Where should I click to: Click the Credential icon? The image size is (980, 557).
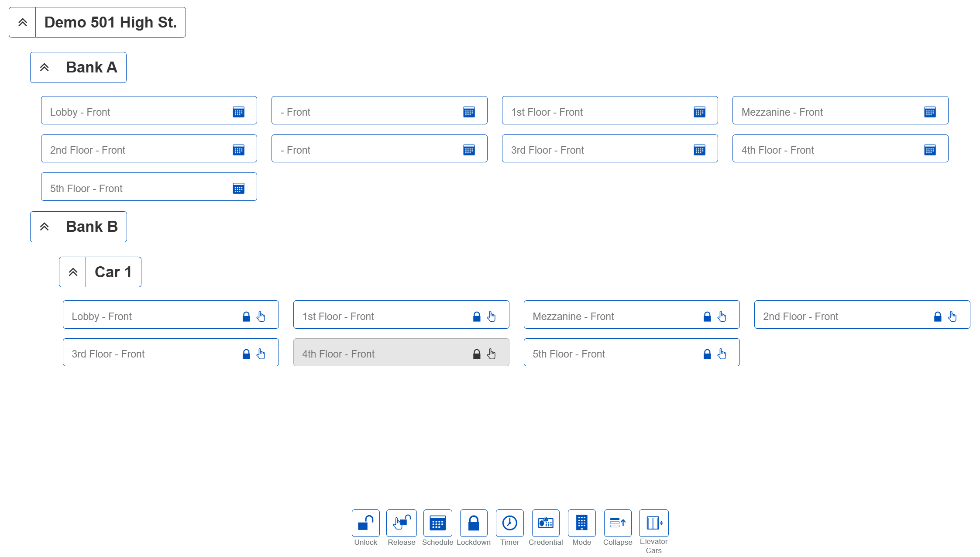[x=545, y=523]
